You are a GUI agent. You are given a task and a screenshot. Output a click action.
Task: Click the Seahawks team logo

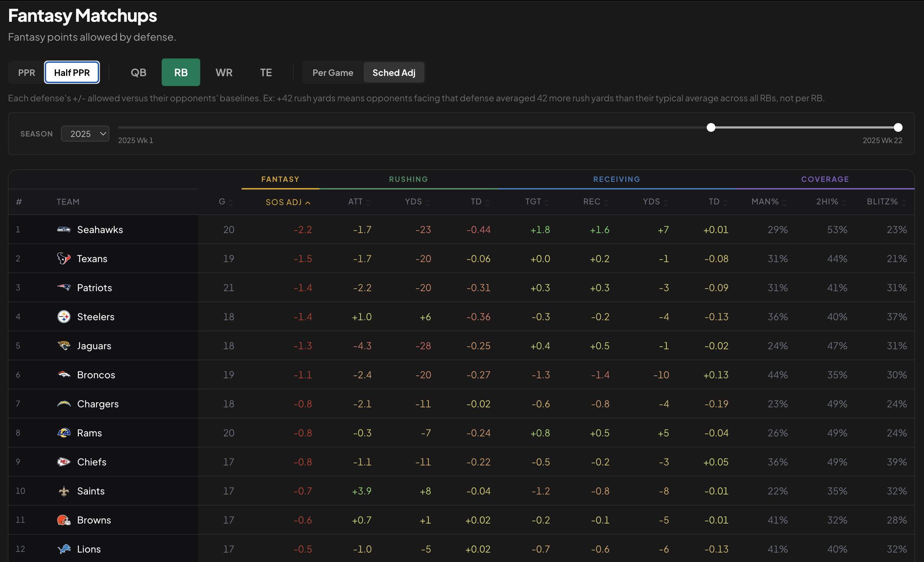click(x=64, y=229)
